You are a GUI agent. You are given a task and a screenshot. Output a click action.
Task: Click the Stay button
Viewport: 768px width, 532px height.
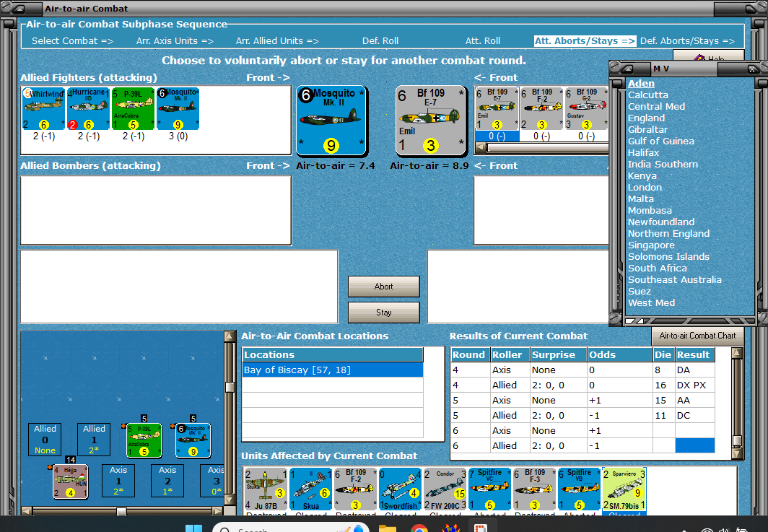[x=383, y=313]
